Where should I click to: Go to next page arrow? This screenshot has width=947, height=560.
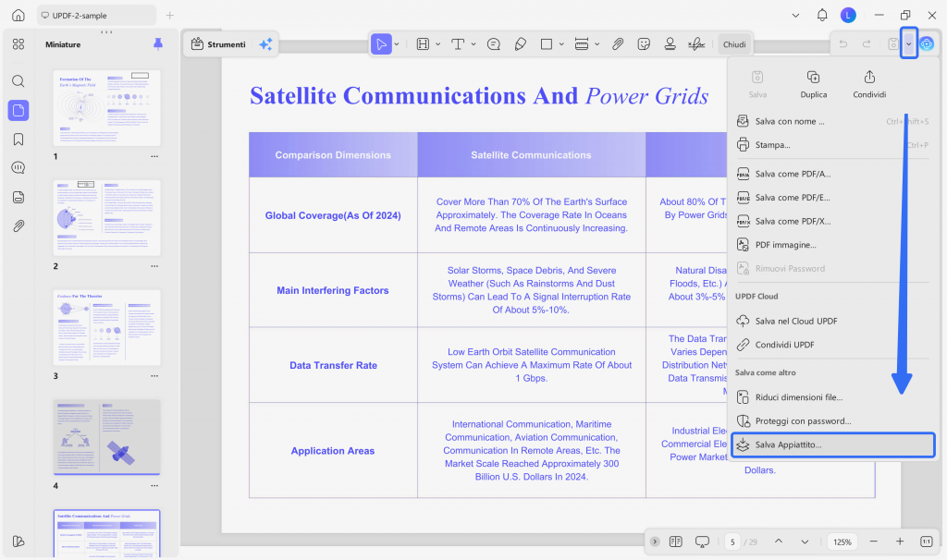pyautogui.click(x=806, y=542)
